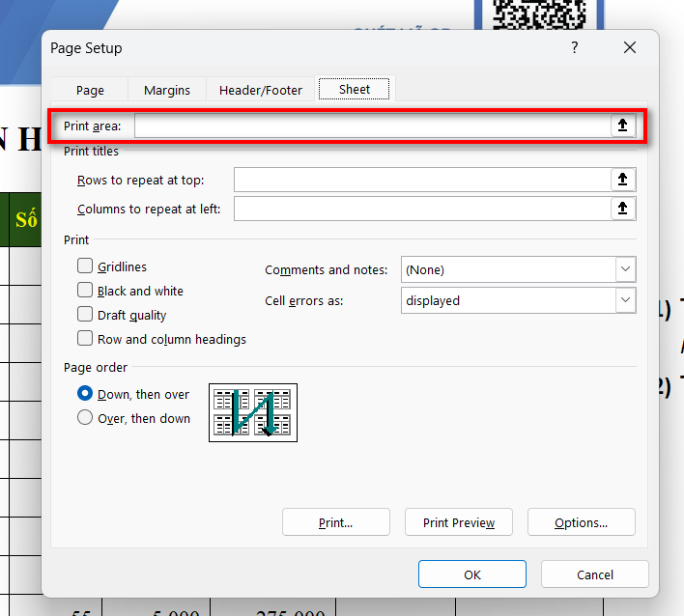The width and height of the screenshot is (684, 616).
Task: Go to the Page tab
Action: point(90,90)
